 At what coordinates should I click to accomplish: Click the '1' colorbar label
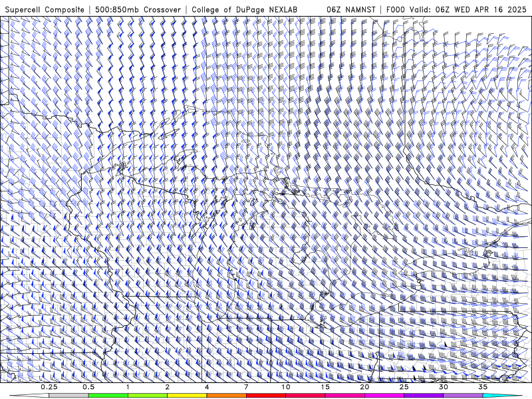128,387
